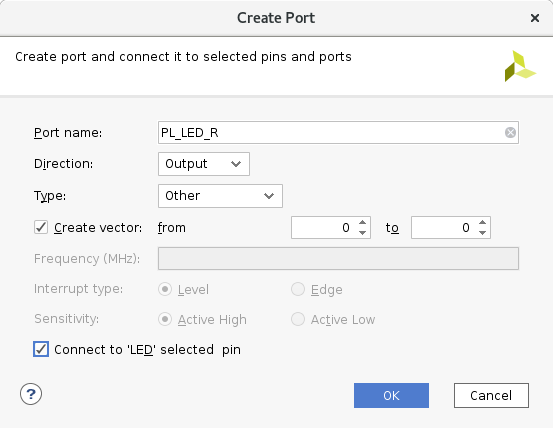This screenshot has height=428, width=553.
Task: Close the Create Port dialog
Action: pos(535,18)
